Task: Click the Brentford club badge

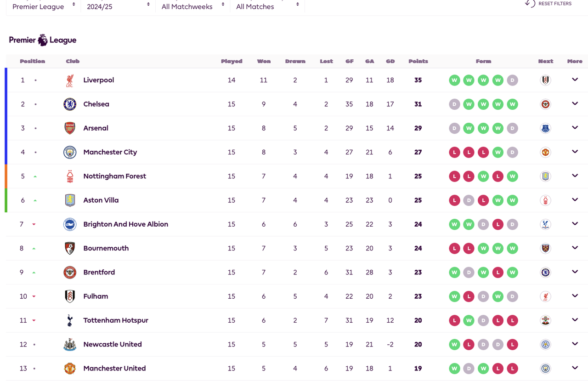Action: coord(70,273)
